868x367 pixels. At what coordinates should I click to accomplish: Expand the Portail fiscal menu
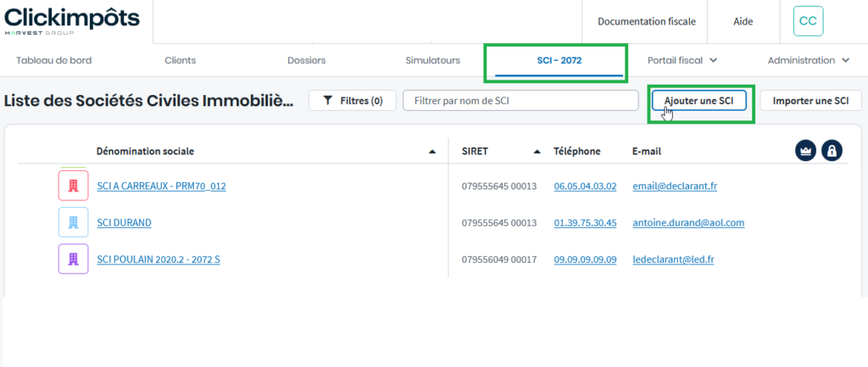pos(682,60)
